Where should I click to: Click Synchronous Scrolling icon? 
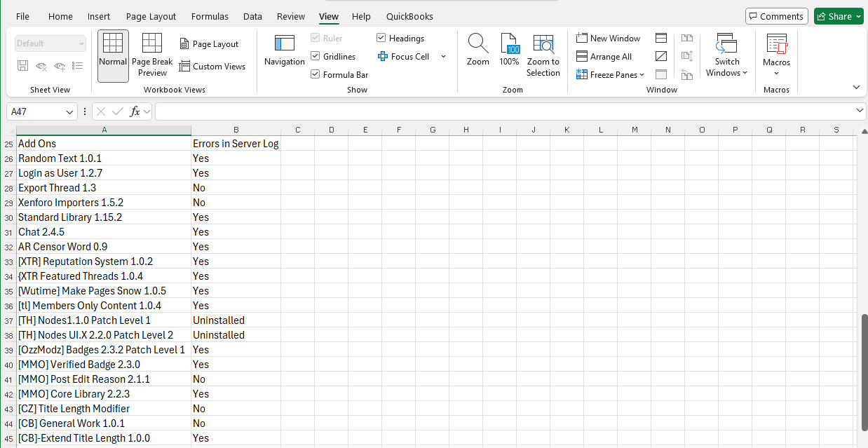click(687, 56)
